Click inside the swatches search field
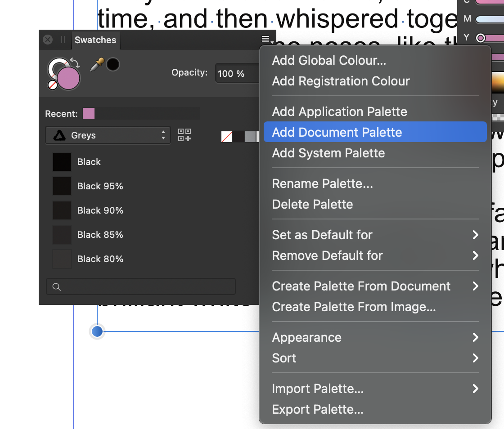 point(135,286)
